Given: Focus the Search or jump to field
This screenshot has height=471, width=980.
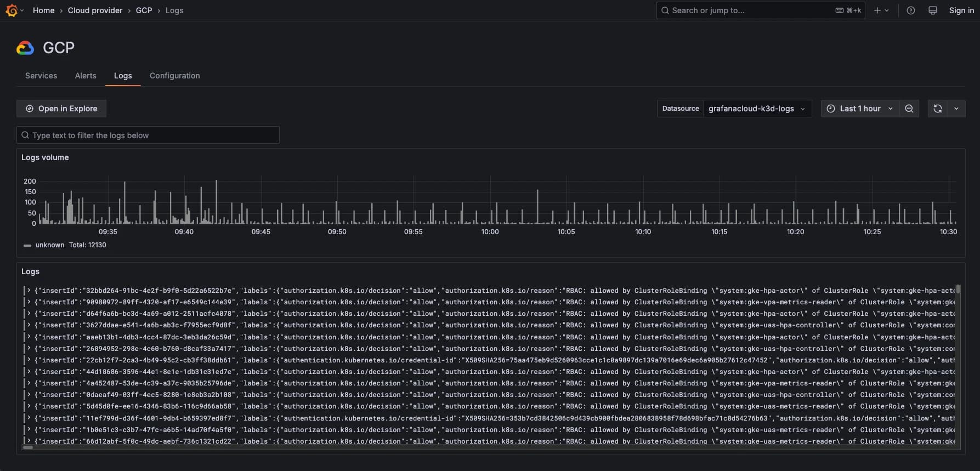Looking at the screenshot, I should coord(760,10).
